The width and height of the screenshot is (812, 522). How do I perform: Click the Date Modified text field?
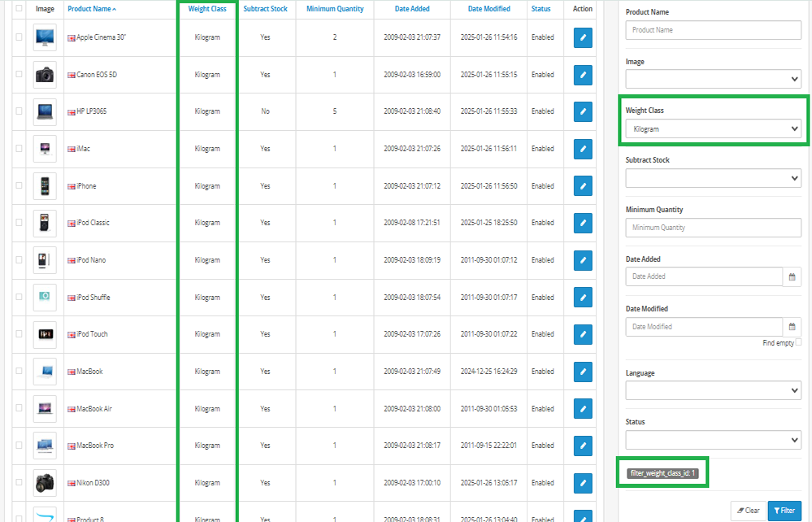click(x=704, y=327)
